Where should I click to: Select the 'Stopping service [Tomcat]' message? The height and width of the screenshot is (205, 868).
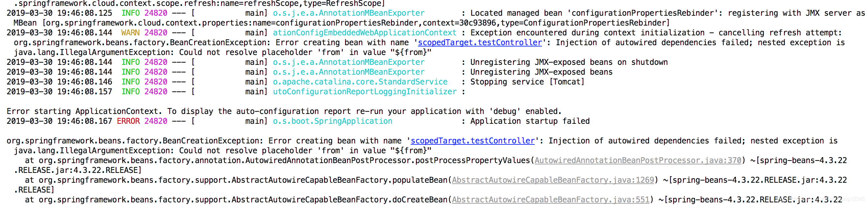point(527,82)
